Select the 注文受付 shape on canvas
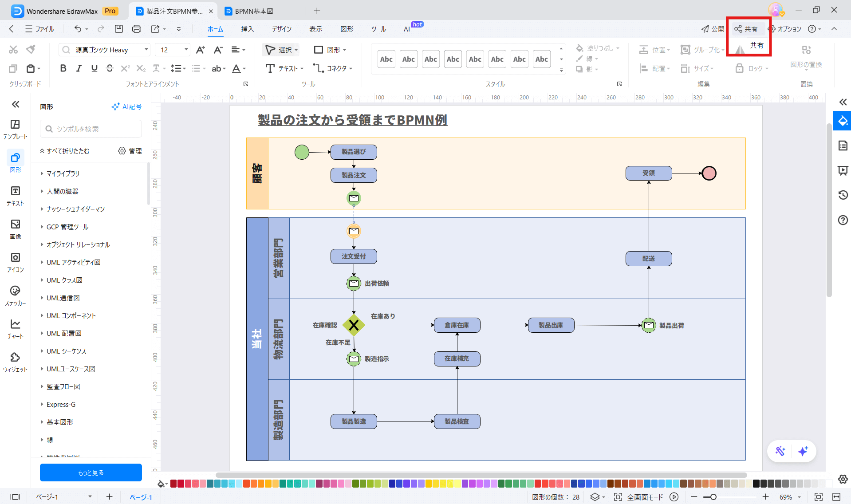The height and width of the screenshot is (504, 851). coord(354,256)
